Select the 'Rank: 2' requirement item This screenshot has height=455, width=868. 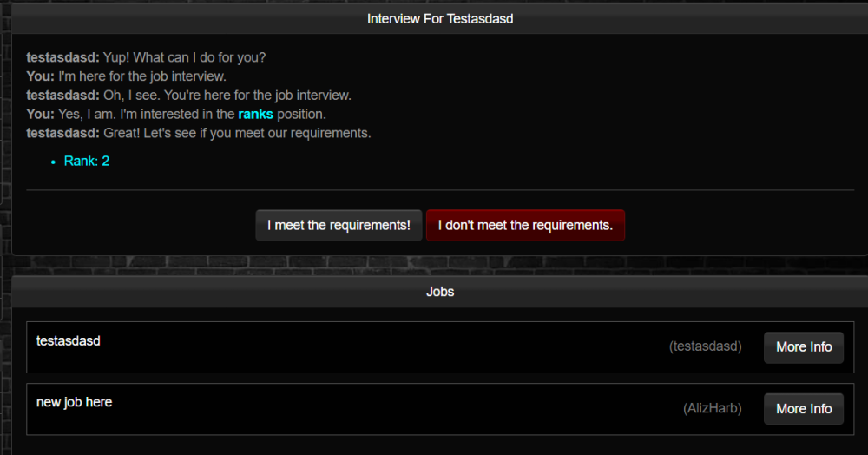(x=87, y=161)
